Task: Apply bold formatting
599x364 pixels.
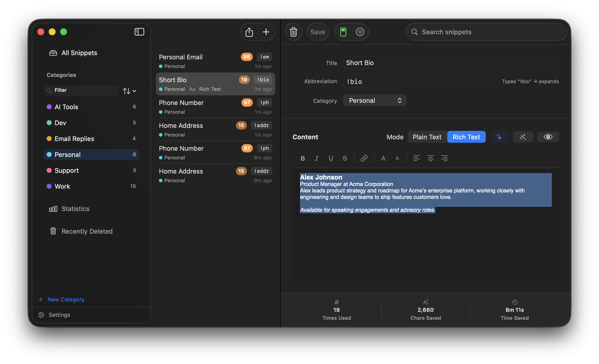Action: click(303, 158)
